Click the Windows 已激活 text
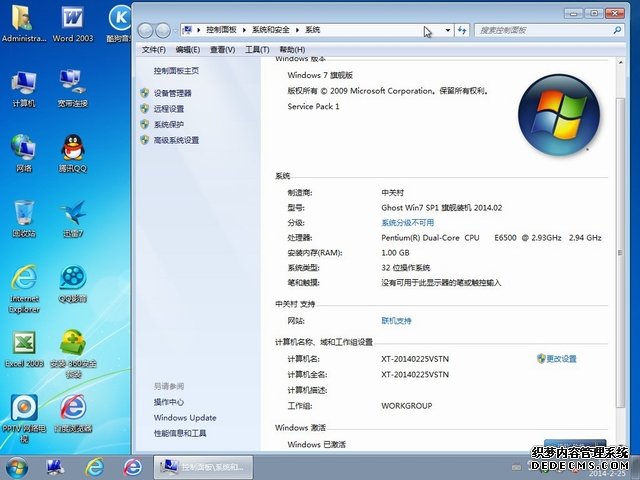This screenshot has width=640, height=480. (x=316, y=444)
